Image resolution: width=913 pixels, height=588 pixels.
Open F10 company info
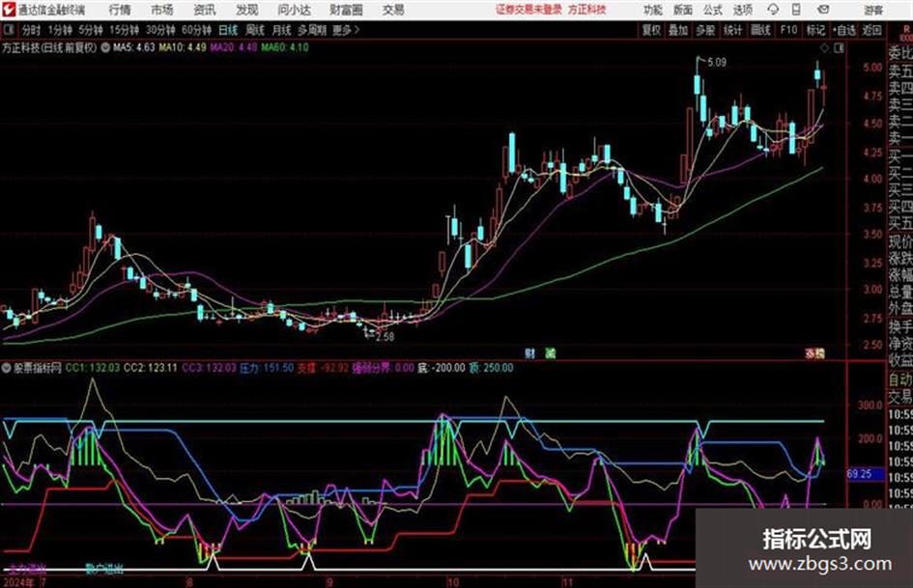(788, 30)
